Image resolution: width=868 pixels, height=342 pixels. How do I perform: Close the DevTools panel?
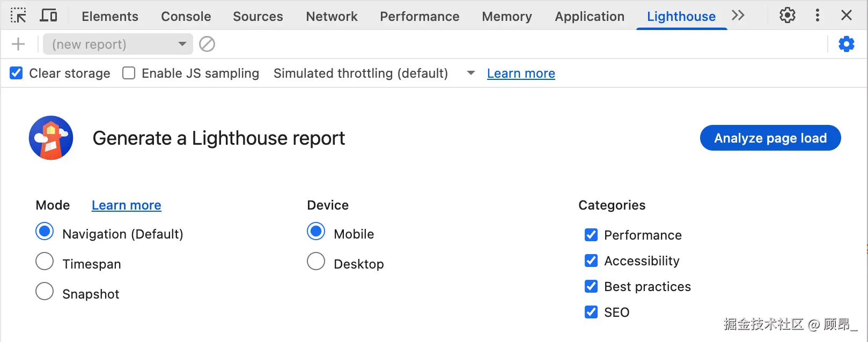847,16
